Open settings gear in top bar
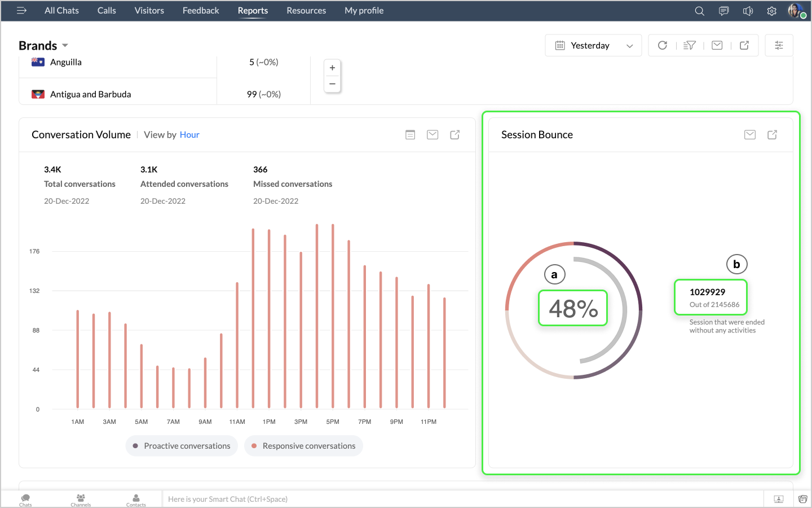Image resolution: width=812 pixels, height=508 pixels. pos(771,11)
